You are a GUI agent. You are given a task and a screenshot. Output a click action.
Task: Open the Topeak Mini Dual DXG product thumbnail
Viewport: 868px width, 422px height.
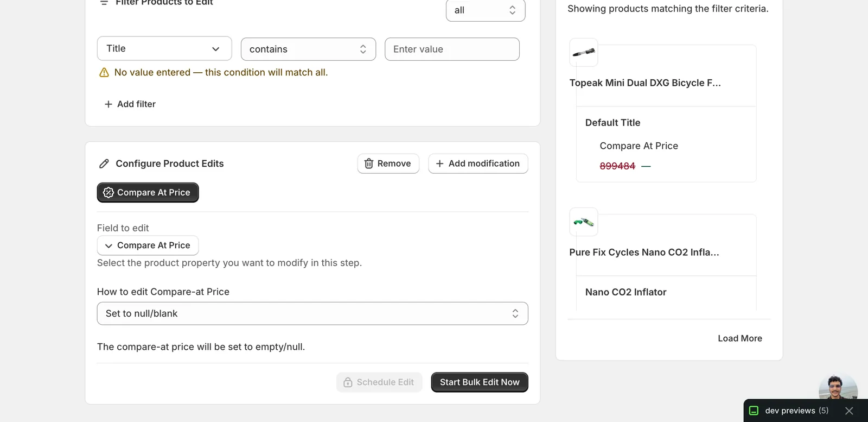point(584,52)
